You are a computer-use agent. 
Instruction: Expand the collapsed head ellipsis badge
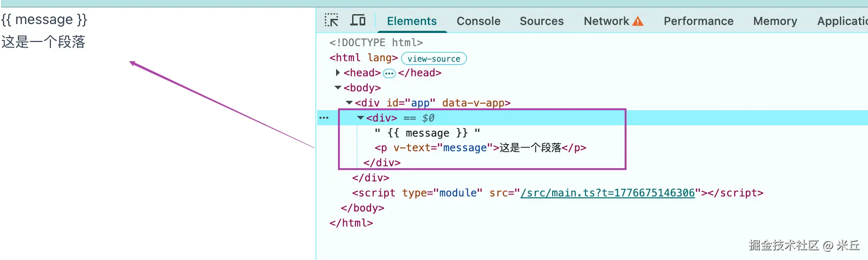(x=389, y=73)
